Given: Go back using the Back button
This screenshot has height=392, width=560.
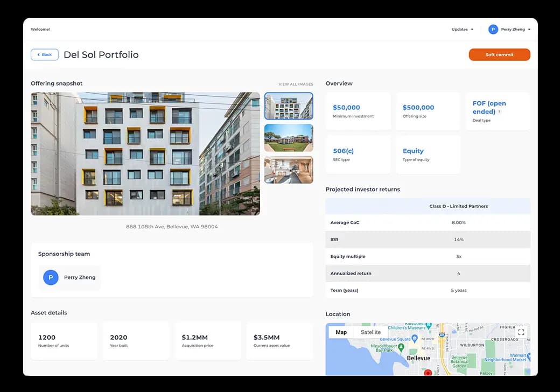Looking at the screenshot, I should (x=45, y=54).
